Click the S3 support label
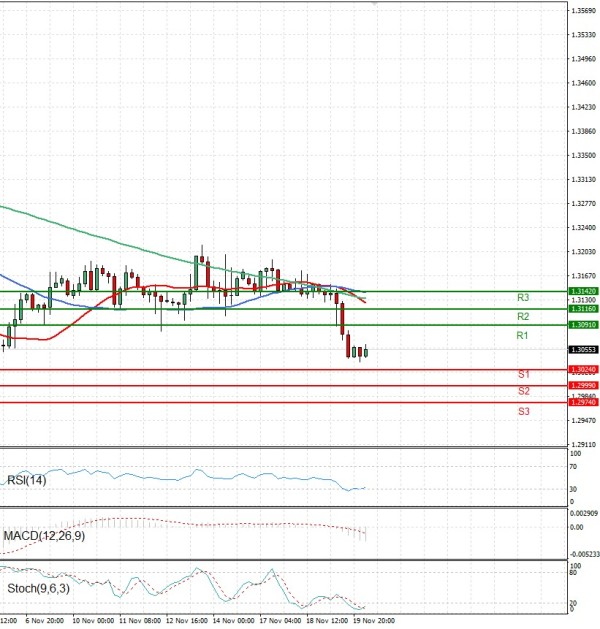 [523, 411]
